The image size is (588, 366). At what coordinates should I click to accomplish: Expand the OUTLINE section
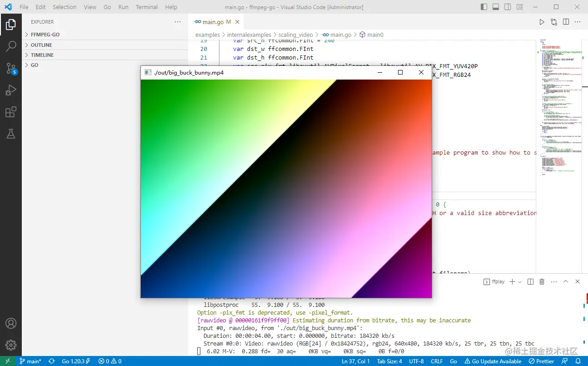point(105,45)
